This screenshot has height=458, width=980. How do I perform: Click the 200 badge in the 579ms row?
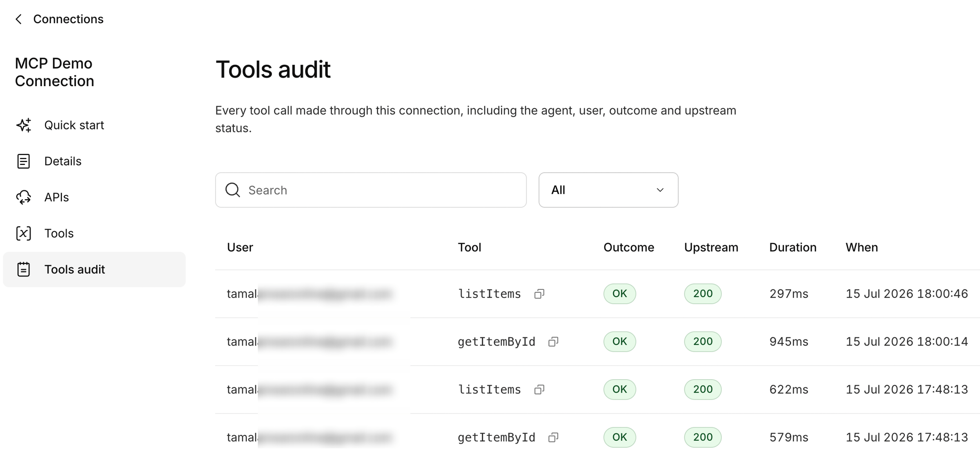point(703,437)
